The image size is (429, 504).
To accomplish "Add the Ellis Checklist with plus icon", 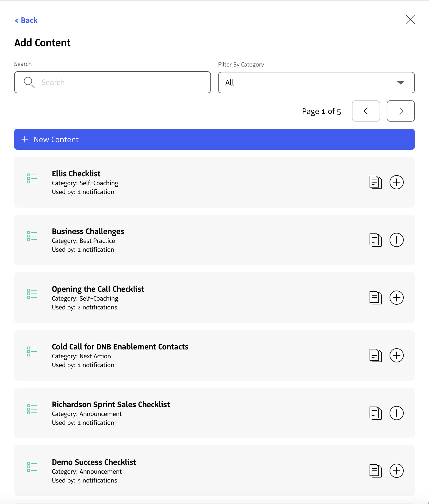I will click(396, 182).
